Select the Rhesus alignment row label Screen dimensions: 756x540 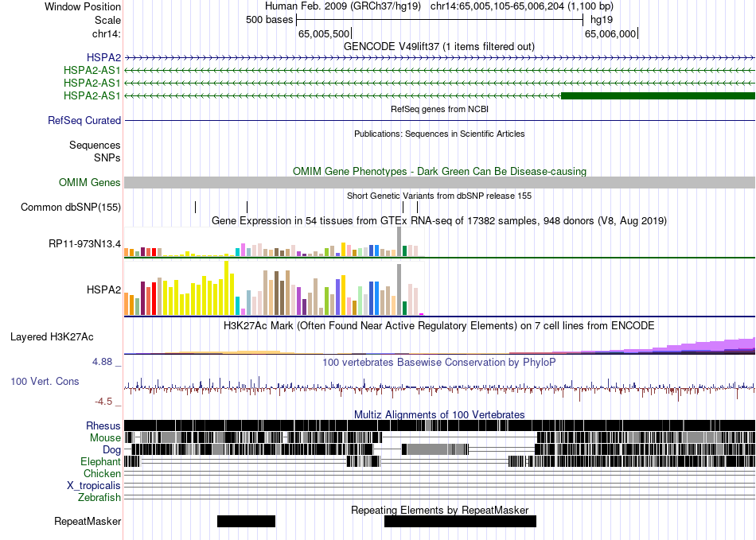tap(103, 425)
